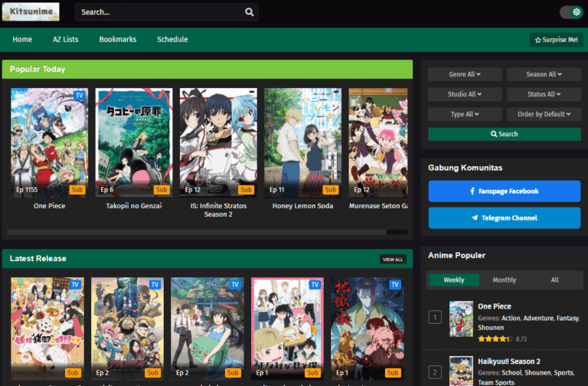Click the VIEW ALL button in Latest Release

[x=393, y=259]
